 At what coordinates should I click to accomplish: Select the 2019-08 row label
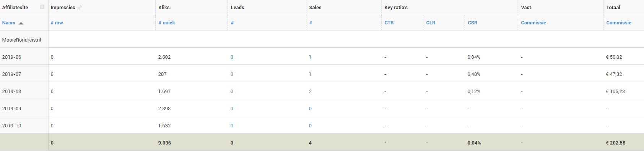[12, 92]
